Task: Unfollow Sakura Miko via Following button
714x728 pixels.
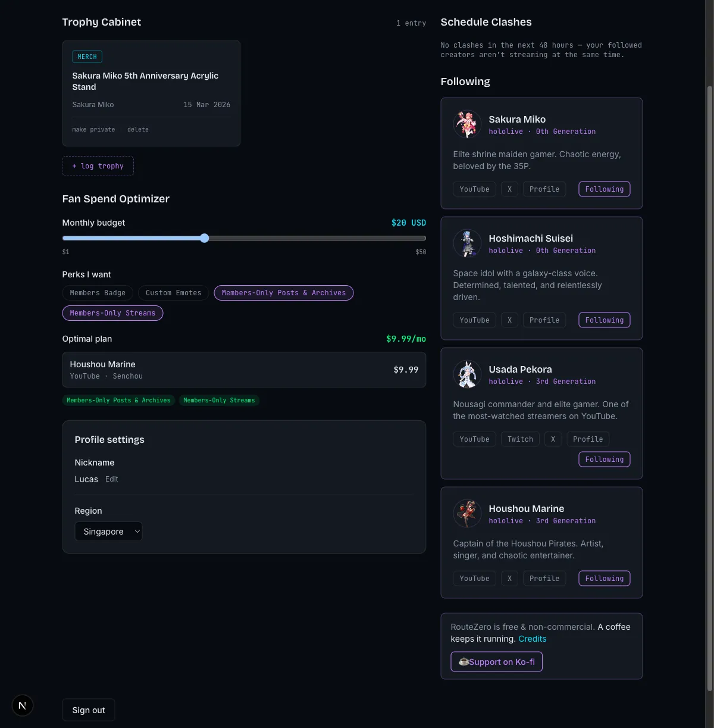Action: (x=605, y=189)
